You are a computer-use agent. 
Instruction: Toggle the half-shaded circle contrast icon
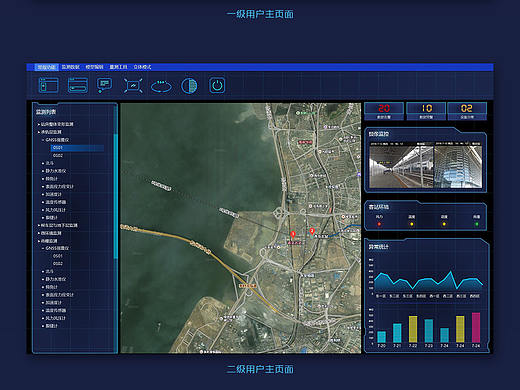coord(189,86)
